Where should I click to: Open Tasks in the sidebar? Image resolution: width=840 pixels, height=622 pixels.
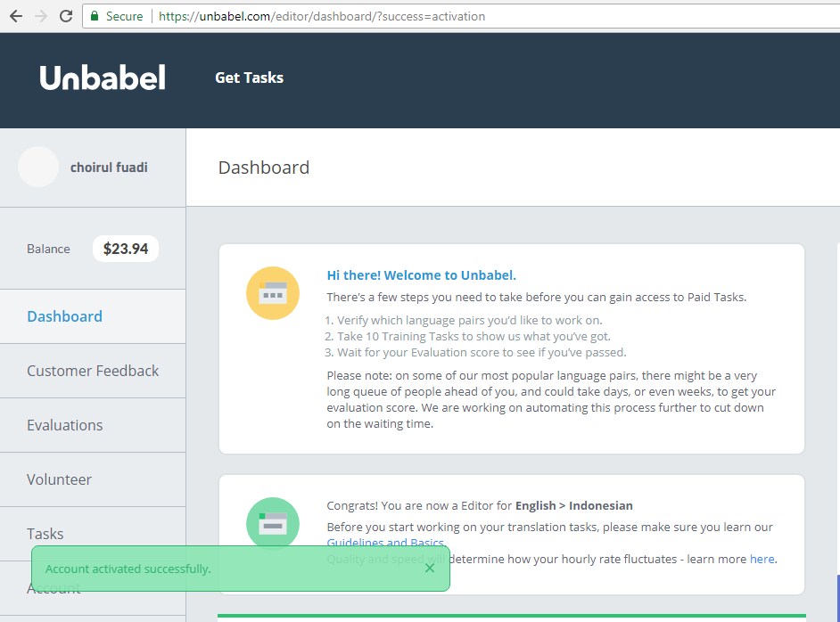point(93,534)
